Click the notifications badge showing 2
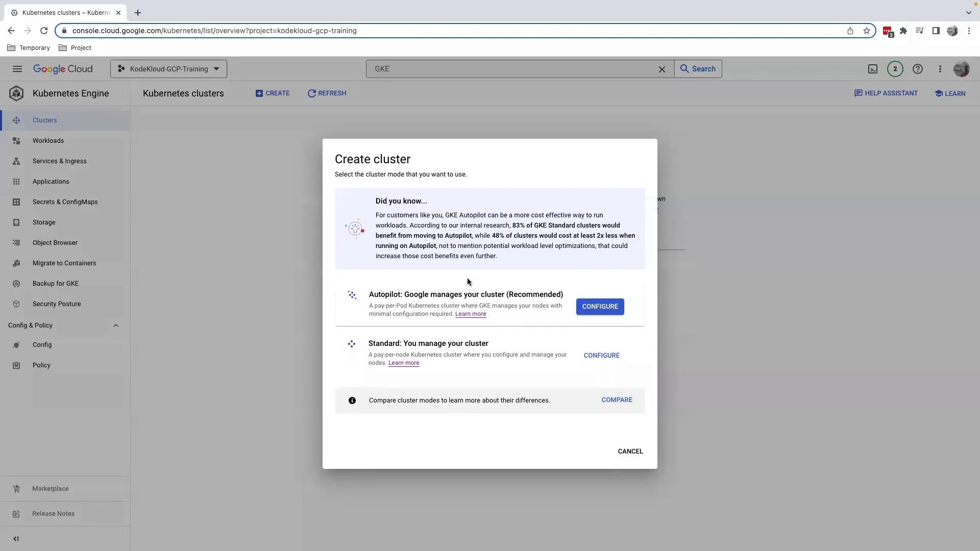 [x=895, y=69]
